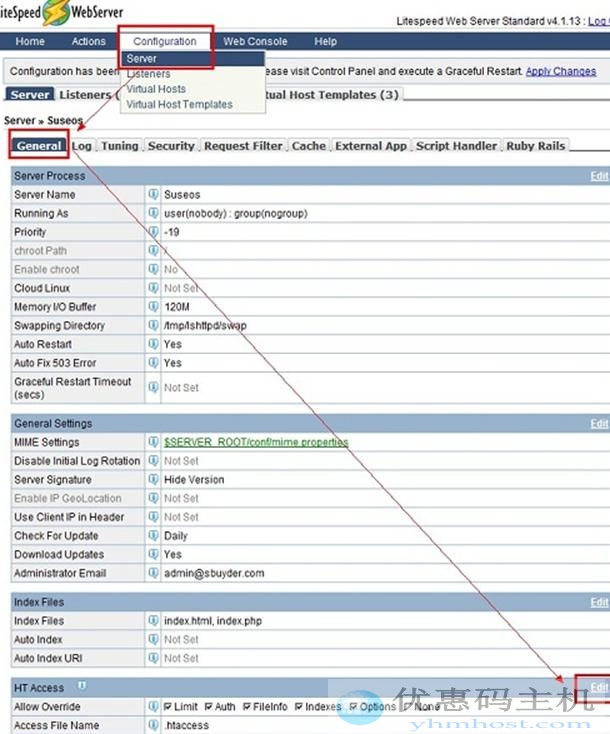Screen dimensions: 610x734
Task: Choose Listeners from Configuration menu
Action: click(148, 74)
